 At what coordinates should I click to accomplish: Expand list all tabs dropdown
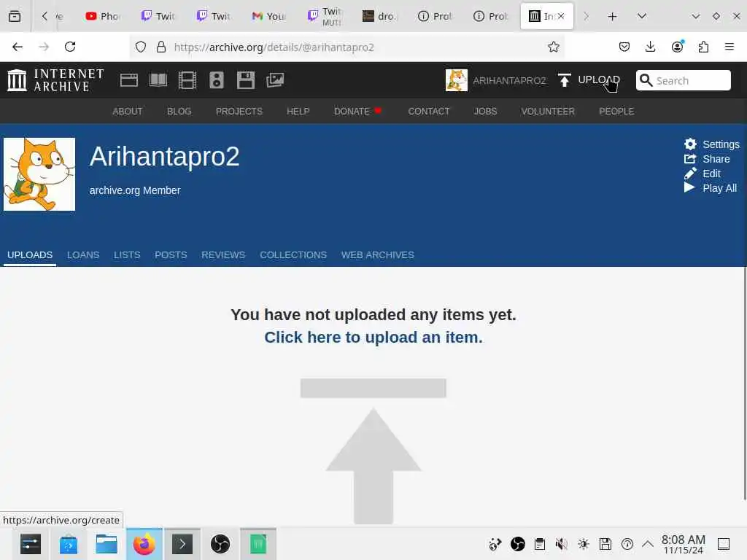point(642,16)
